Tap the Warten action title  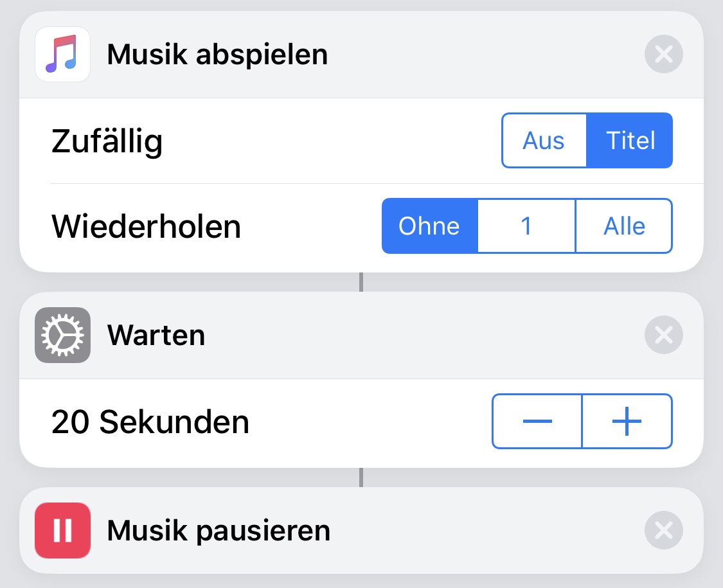click(156, 335)
